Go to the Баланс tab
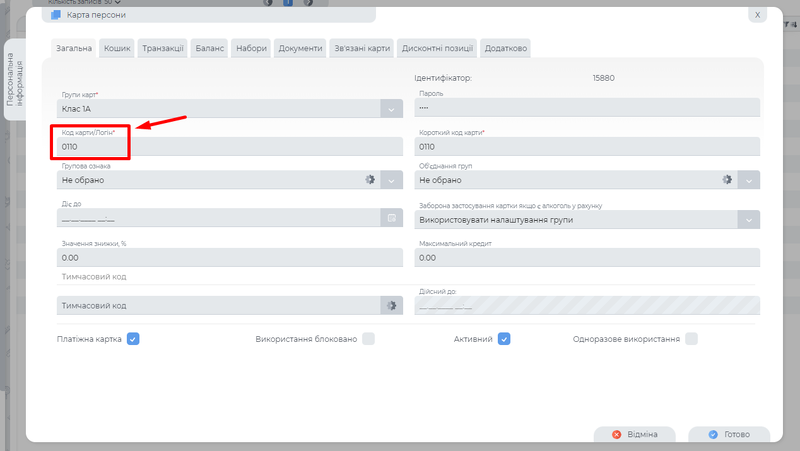 210,48
